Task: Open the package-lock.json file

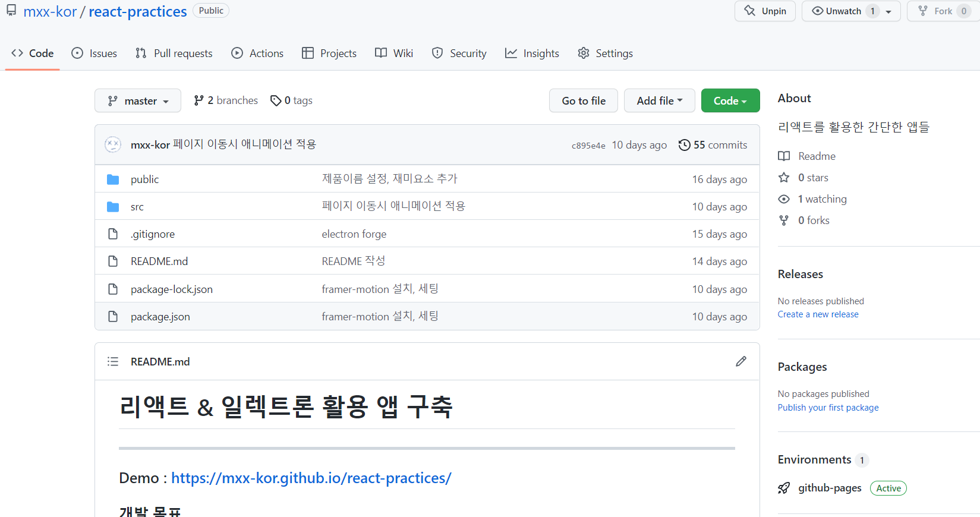Action: [172, 289]
